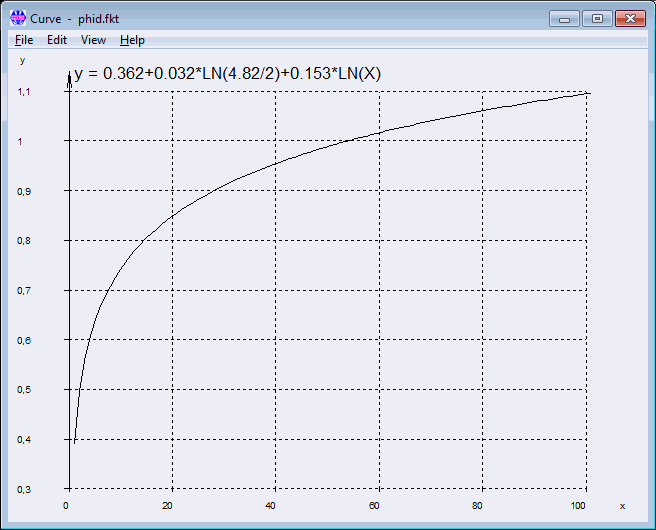Screen dimensions: 656x530
Task: Click the 20 tick label on x axis
Action: click(171, 505)
